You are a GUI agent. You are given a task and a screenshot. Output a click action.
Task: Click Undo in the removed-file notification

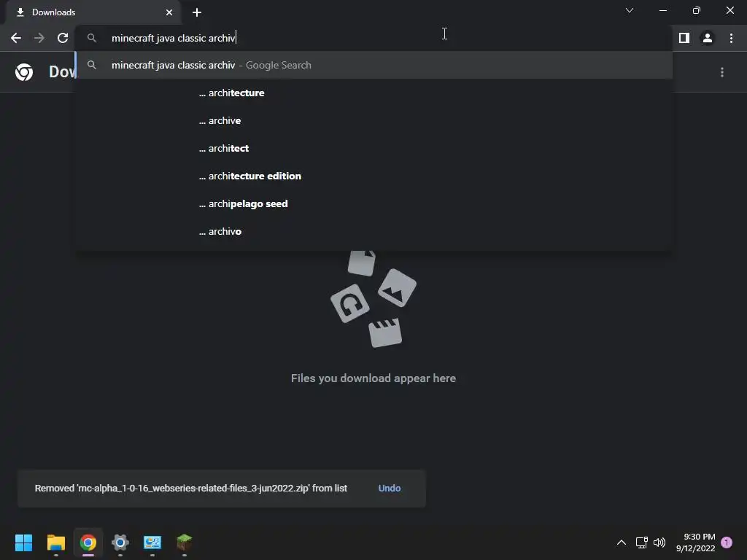(x=390, y=488)
